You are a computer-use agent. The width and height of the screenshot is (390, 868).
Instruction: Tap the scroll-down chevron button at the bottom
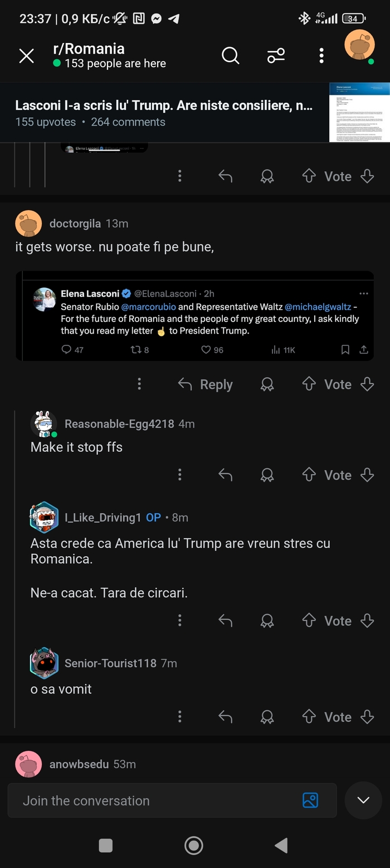point(363,801)
